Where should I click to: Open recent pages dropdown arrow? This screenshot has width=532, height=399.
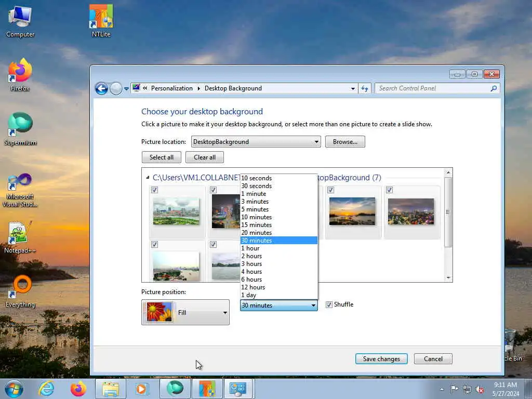click(126, 89)
